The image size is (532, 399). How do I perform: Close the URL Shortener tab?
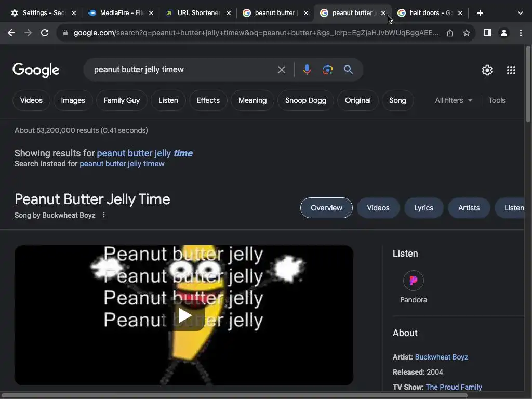(229, 13)
